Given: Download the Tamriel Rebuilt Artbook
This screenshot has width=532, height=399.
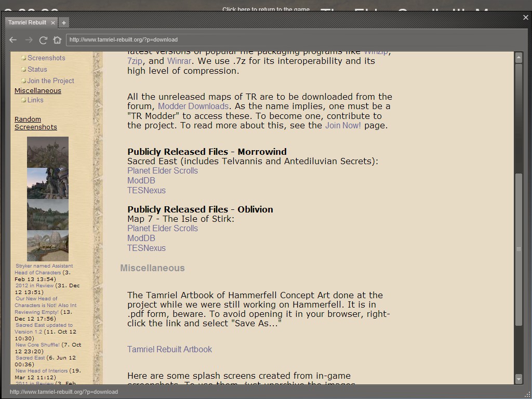Looking at the screenshot, I should click(x=169, y=350).
